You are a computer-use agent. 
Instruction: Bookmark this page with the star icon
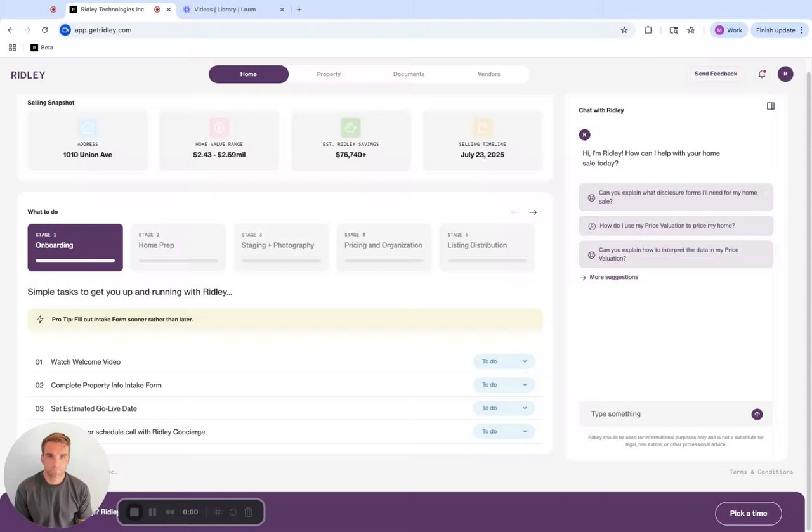click(x=624, y=30)
